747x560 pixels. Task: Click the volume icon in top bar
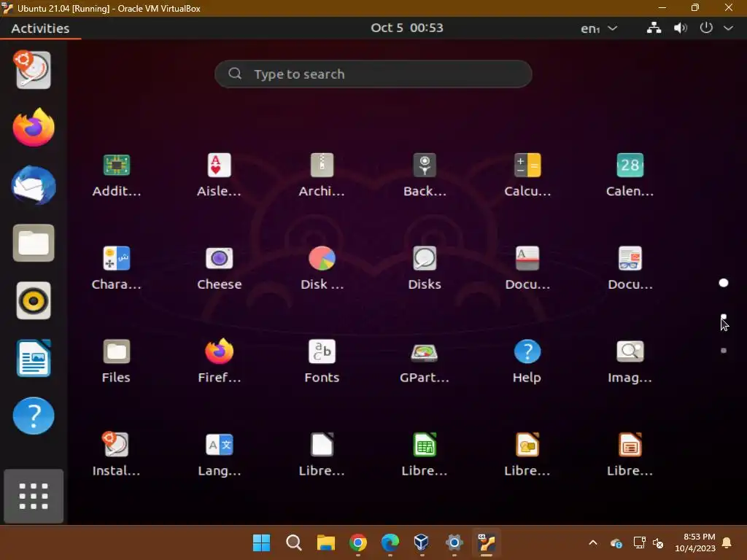click(681, 28)
